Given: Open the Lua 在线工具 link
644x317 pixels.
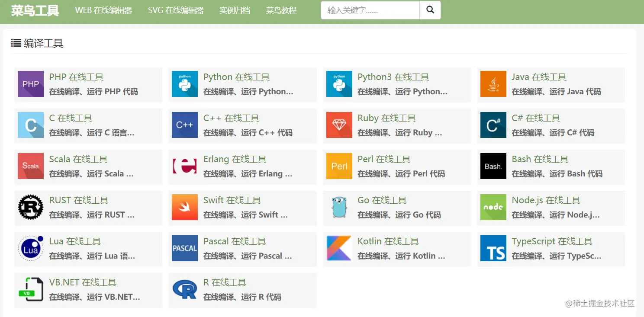Looking at the screenshot, I should pos(75,241).
